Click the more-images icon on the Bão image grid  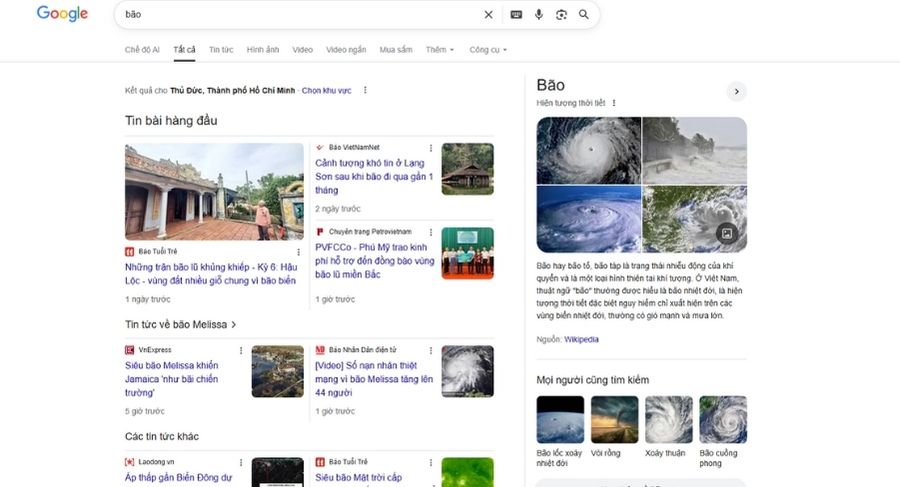click(x=727, y=233)
